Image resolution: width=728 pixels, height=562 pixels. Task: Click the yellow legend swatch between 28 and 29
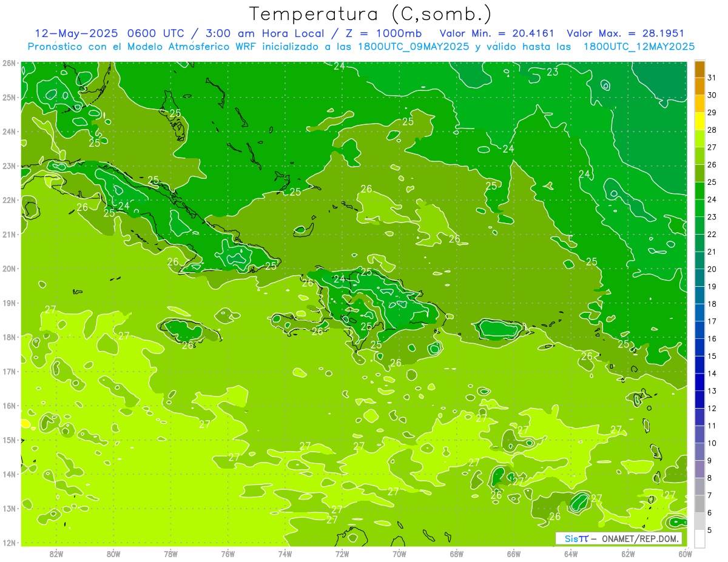699,121
